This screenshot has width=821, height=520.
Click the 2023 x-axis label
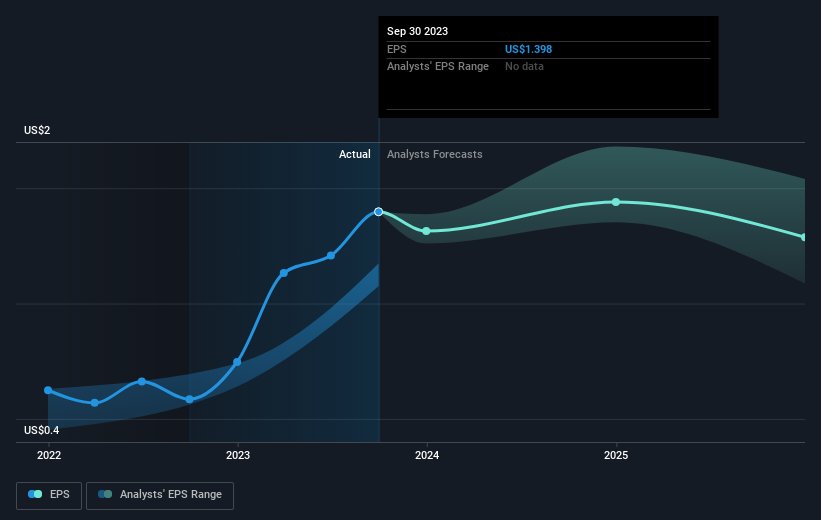tap(238, 456)
